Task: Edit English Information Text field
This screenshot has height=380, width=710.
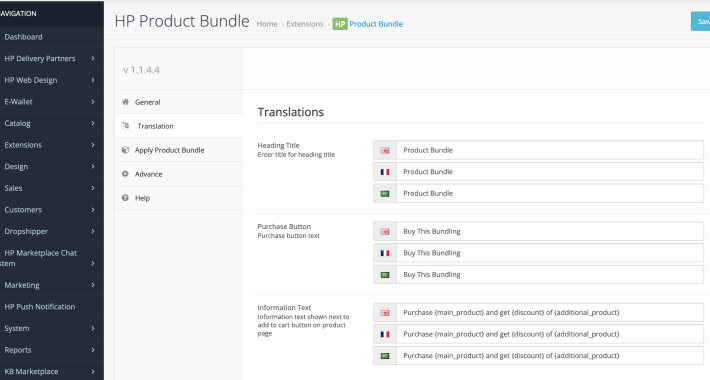Action: click(x=550, y=313)
